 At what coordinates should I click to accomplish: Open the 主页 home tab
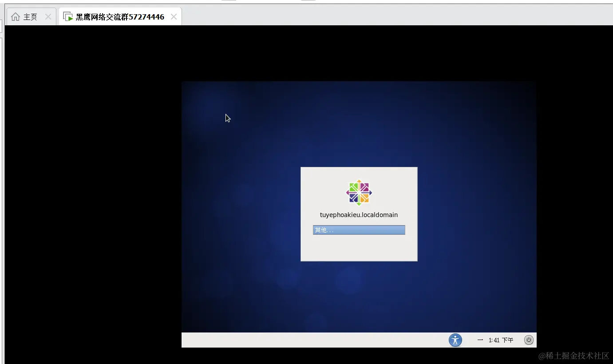(x=31, y=17)
